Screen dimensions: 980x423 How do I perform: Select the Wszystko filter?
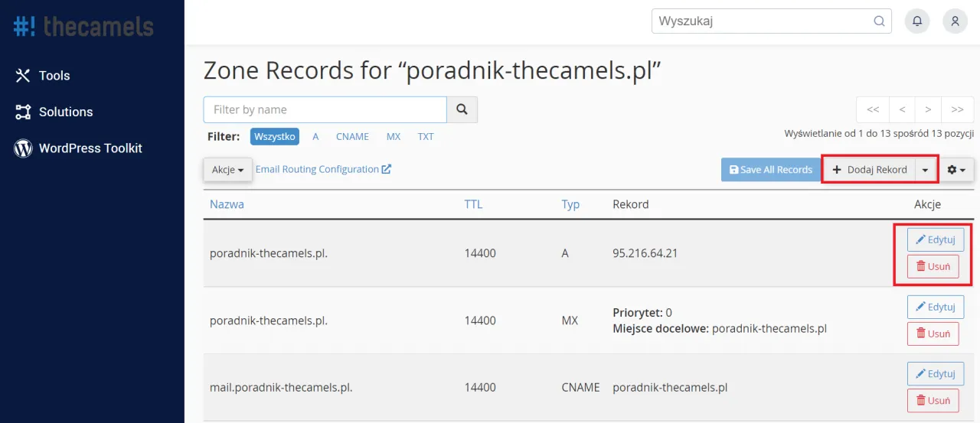coord(275,137)
